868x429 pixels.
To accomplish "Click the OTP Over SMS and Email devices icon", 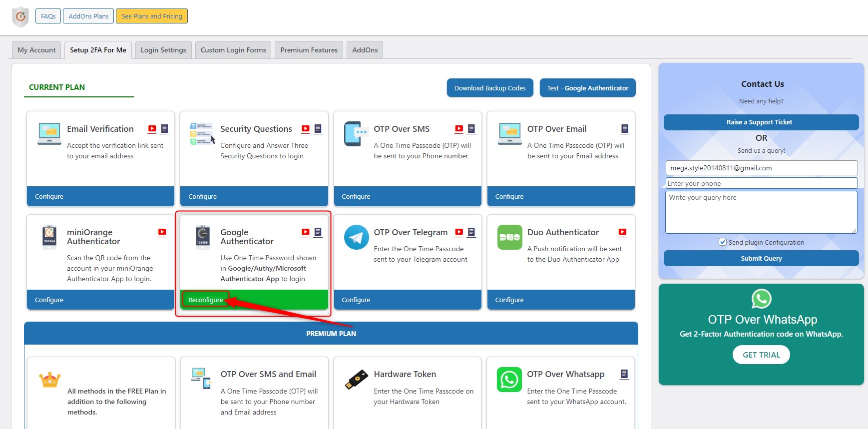I will point(201,378).
